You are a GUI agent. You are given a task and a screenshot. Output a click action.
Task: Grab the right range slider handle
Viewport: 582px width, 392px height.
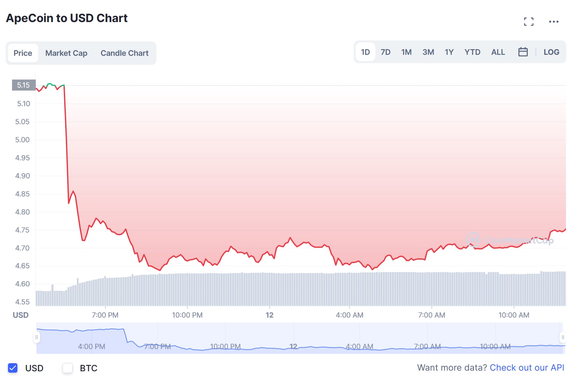563,338
